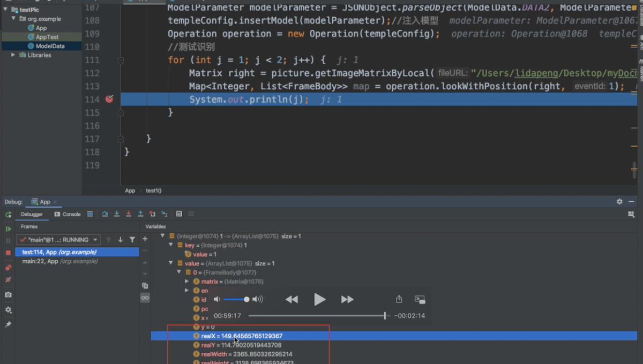Click the filter frames funnel icon
The width and height of the screenshot is (643, 364).
[x=132, y=240]
